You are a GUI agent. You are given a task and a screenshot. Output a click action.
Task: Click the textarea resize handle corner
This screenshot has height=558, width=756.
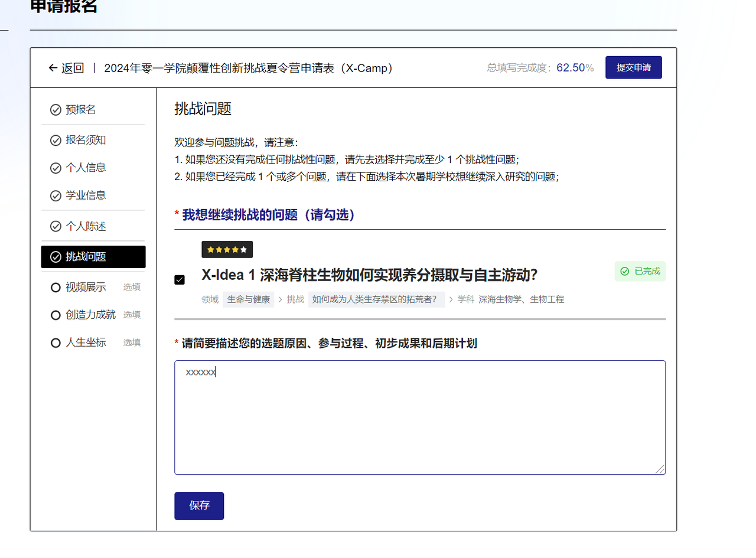click(660, 469)
